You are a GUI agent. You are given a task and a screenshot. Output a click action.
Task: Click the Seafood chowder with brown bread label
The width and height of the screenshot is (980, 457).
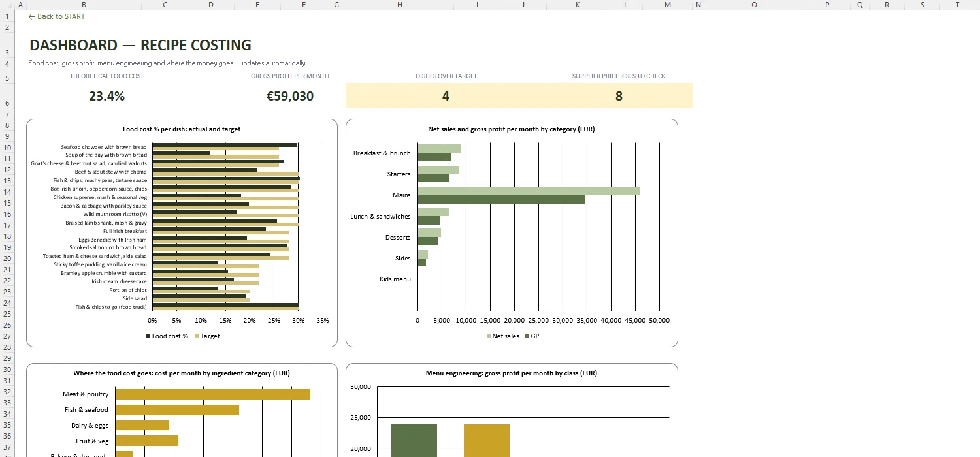pos(104,147)
